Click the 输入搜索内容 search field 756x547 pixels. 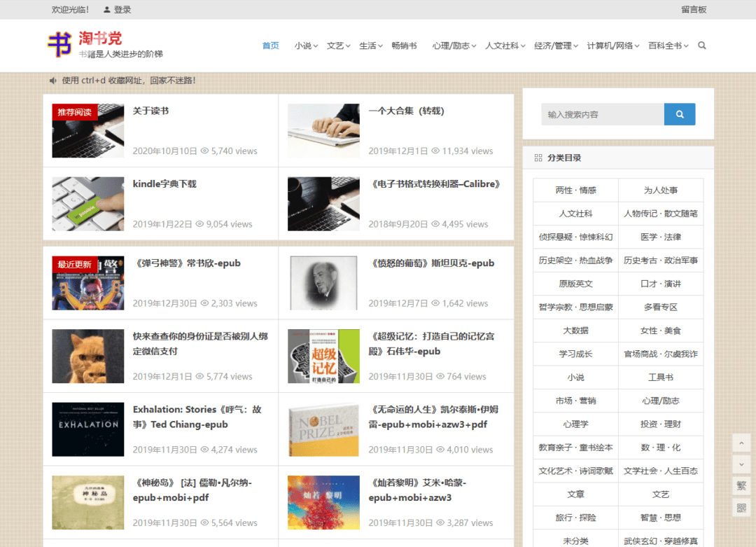[x=602, y=114]
